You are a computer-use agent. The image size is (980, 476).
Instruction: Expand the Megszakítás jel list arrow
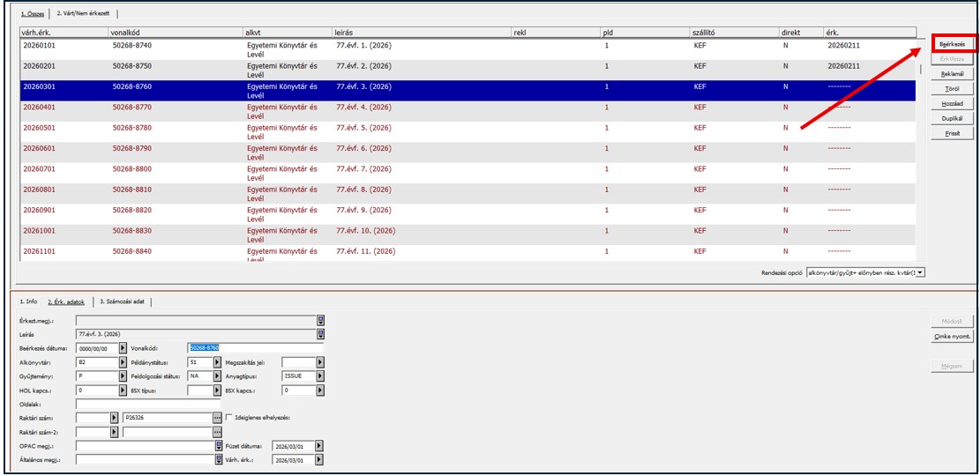pyautogui.click(x=320, y=362)
